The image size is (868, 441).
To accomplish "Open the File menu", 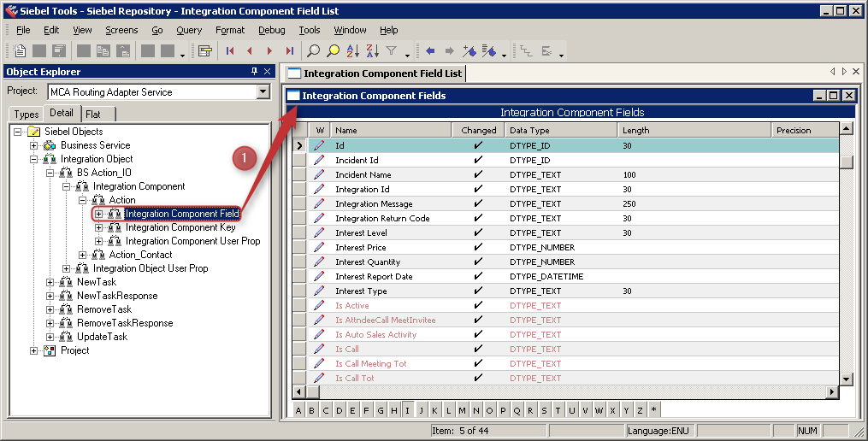I will click(23, 30).
